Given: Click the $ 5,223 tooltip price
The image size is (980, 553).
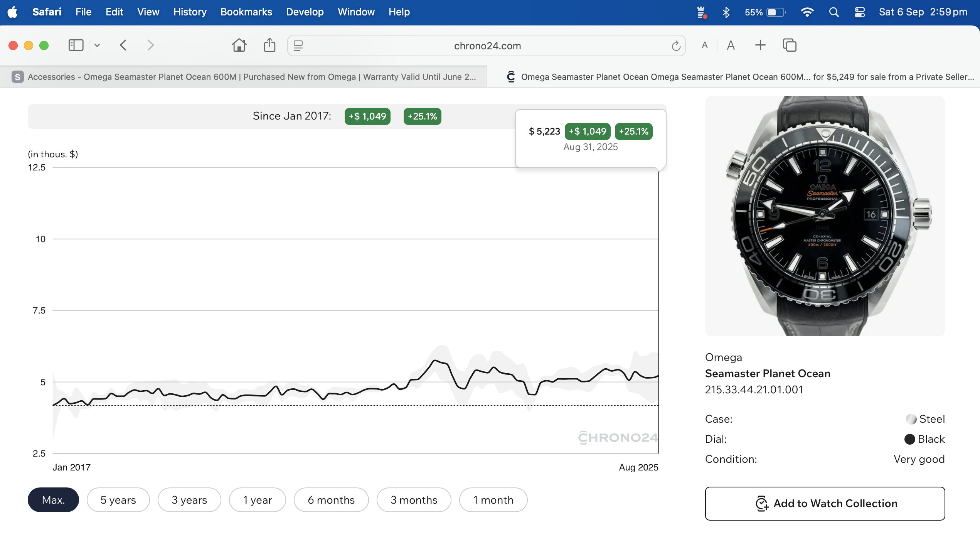Looking at the screenshot, I should click(544, 132).
